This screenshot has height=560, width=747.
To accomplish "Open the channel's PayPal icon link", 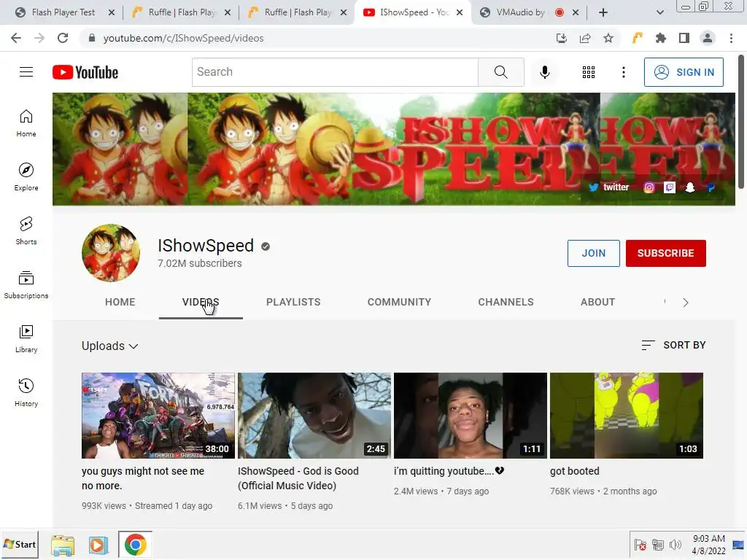I will (x=711, y=187).
